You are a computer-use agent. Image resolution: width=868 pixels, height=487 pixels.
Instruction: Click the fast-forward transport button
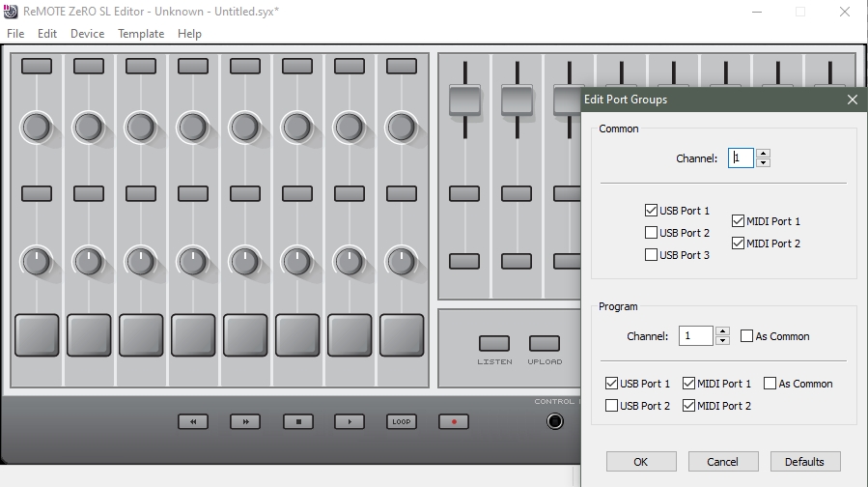click(x=245, y=421)
